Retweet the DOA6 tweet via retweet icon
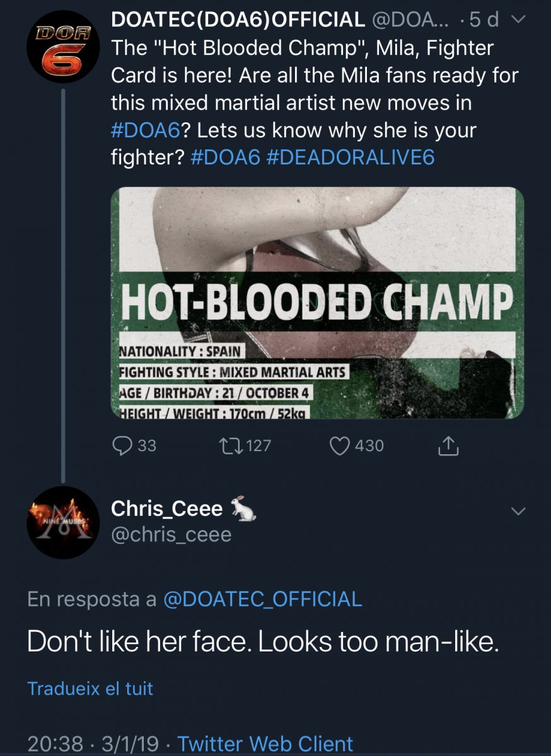Image resolution: width=551 pixels, height=756 pixels. (225, 445)
